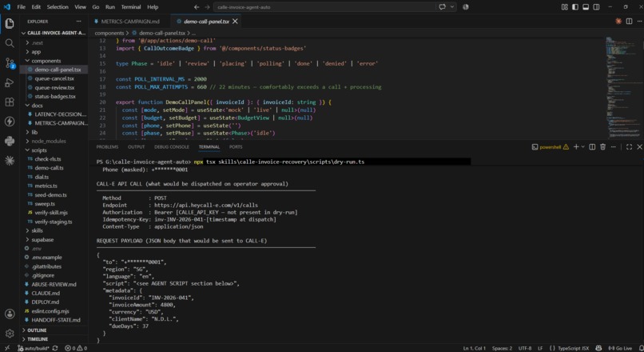Image resolution: width=644 pixels, height=352 pixels.
Task: Collapse the docs folder
Action: coord(54,106)
